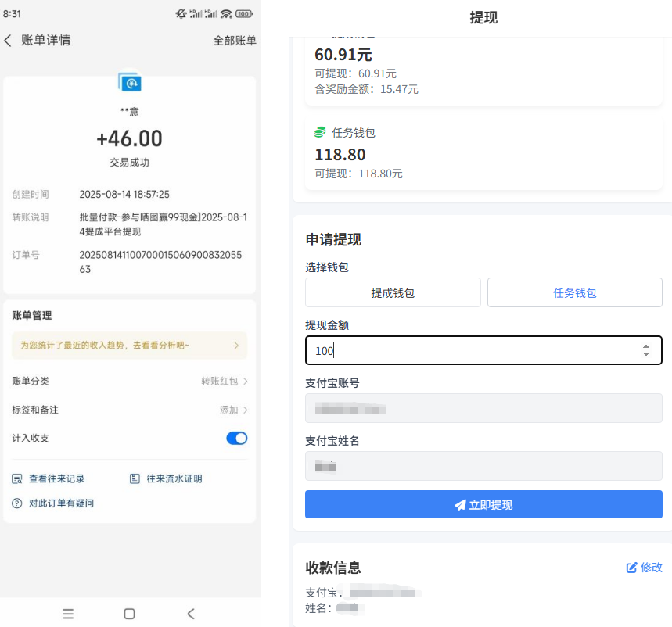This screenshot has height=627, width=672.
Task: Click 修改 in the 收款信息 section
Action: tap(651, 568)
